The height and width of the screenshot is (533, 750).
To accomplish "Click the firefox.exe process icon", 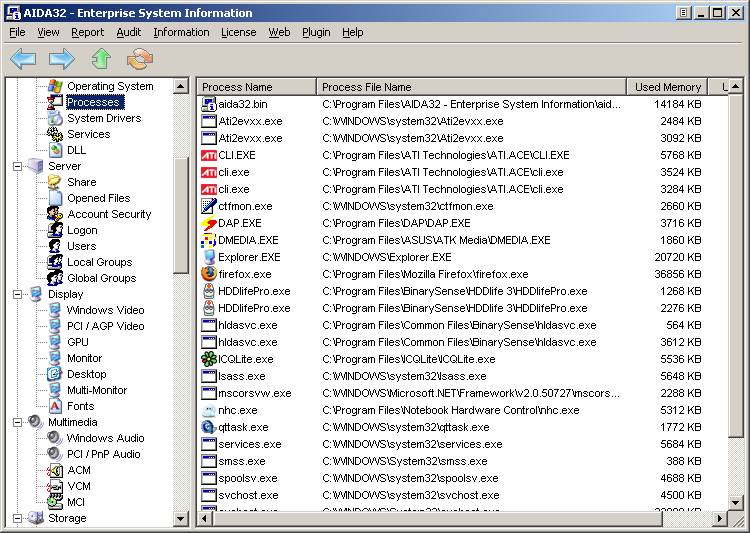I will [x=209, y=274].
